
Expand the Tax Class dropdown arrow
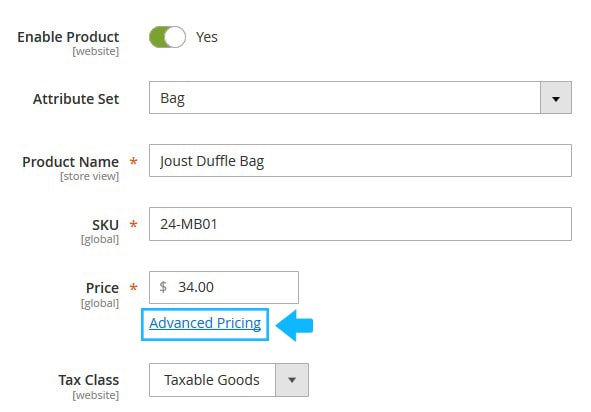292,380
